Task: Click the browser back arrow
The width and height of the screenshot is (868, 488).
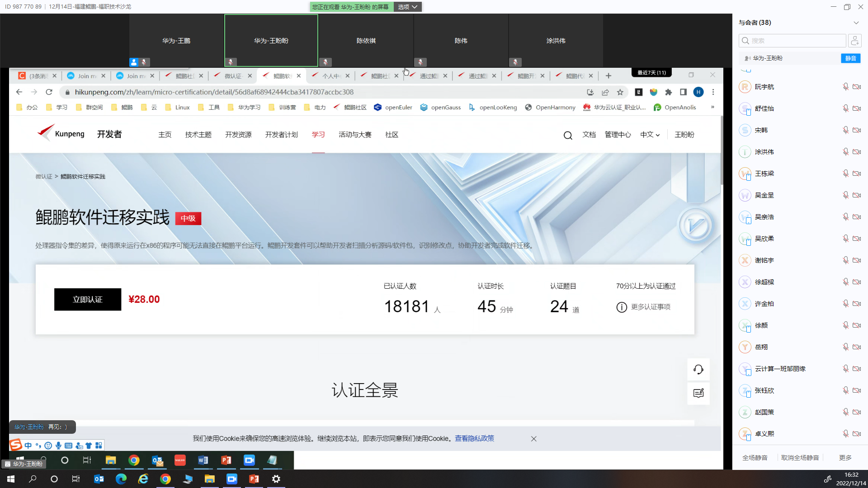Action: tap(19, 92)
